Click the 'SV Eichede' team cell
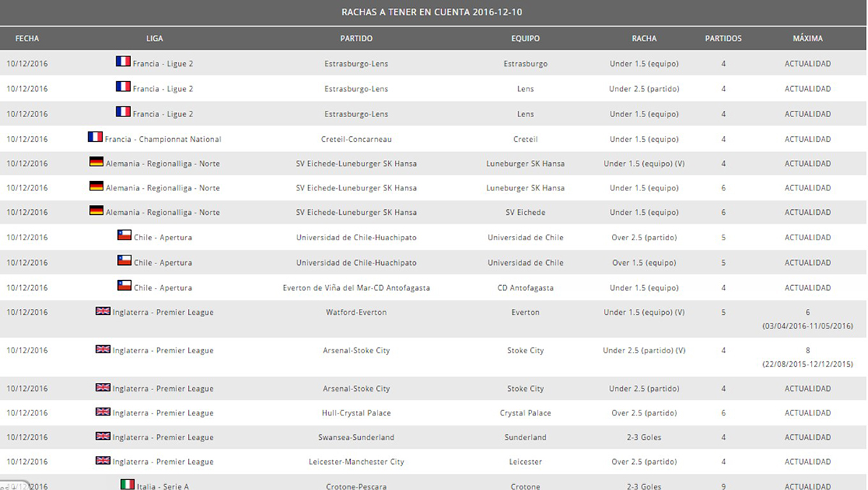868x490 pixels. click(x=525, y=212)
